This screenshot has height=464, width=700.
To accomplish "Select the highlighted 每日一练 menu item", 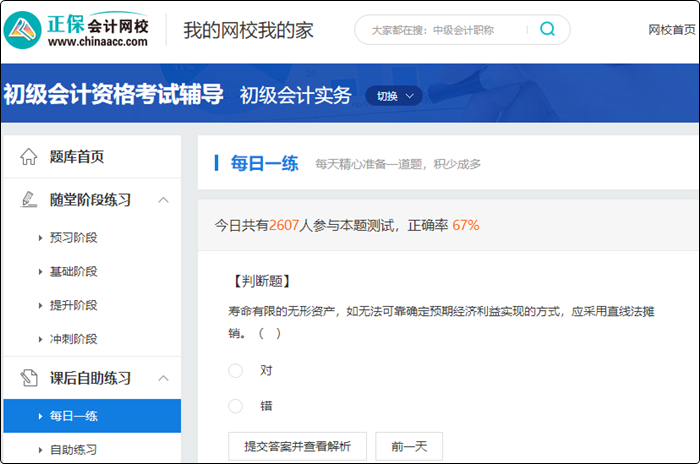I will (92, 416).
